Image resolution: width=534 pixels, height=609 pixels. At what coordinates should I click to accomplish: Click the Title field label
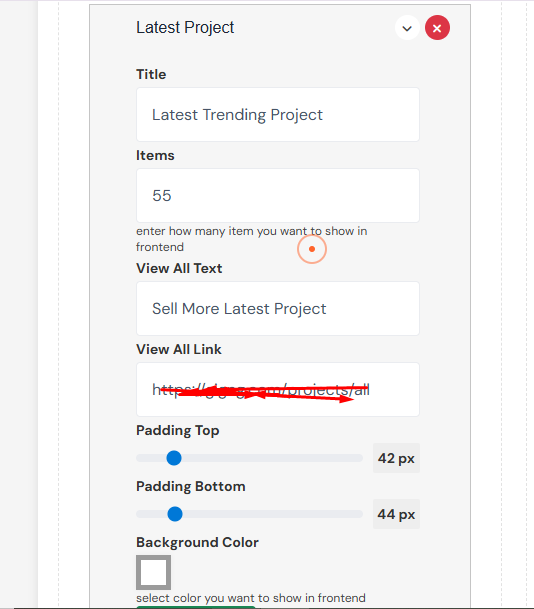point(151,74)
